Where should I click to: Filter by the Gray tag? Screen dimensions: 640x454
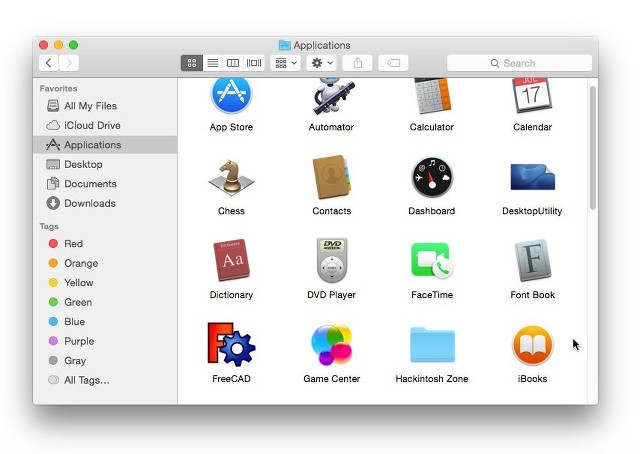tap(105, 361)
